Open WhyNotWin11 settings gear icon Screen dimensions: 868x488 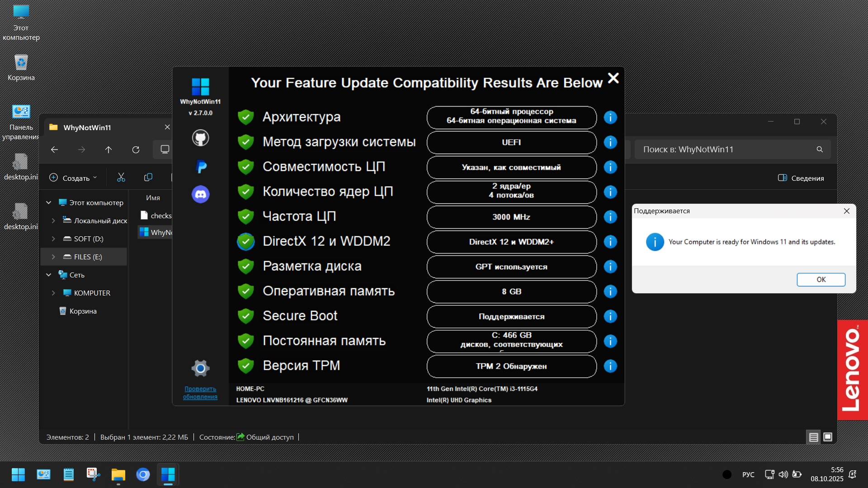tap(200, 368)
